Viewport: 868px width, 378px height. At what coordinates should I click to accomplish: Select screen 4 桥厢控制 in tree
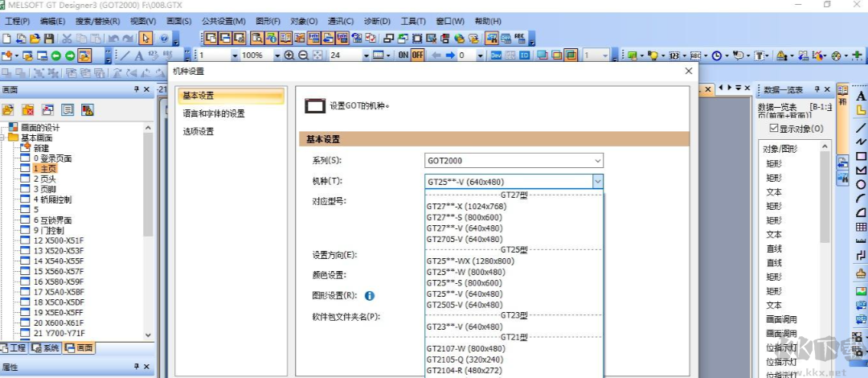52,199
